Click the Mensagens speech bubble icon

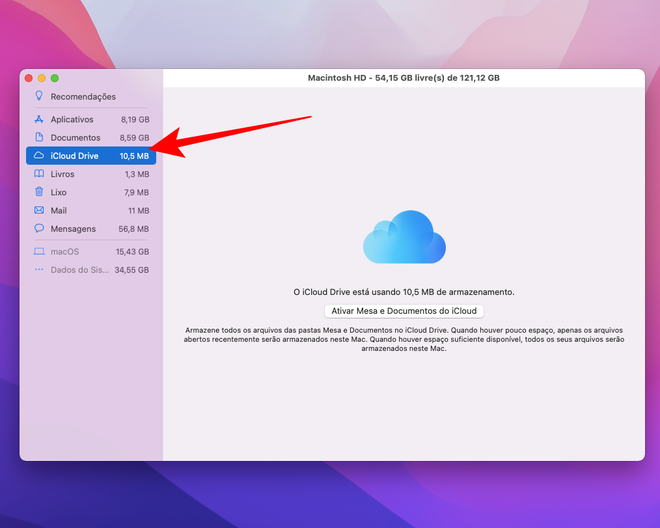[39, 228]
